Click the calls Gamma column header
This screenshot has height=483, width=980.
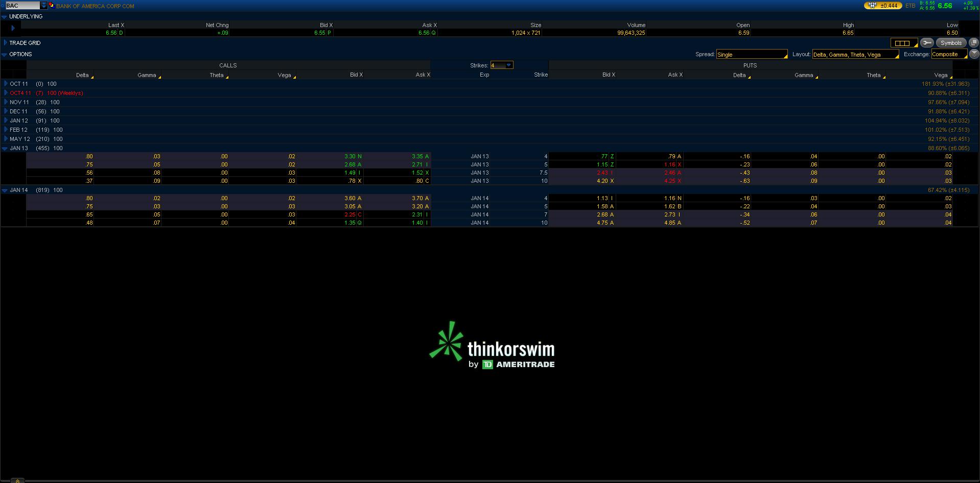coord(147,75)
